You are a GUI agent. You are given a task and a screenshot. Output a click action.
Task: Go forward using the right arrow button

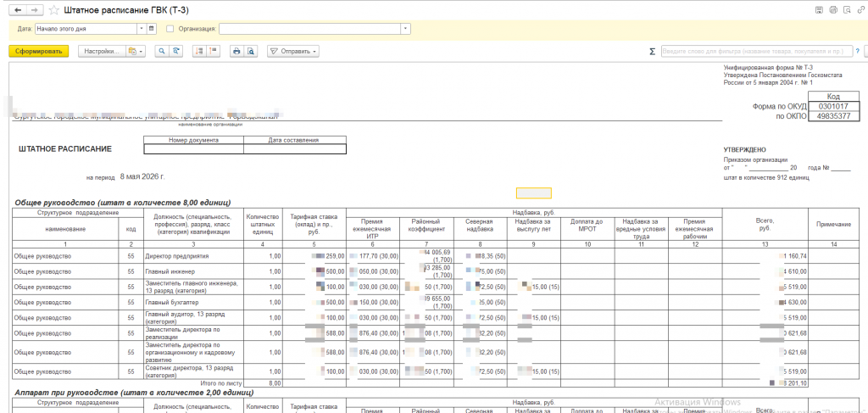(35, 10)
